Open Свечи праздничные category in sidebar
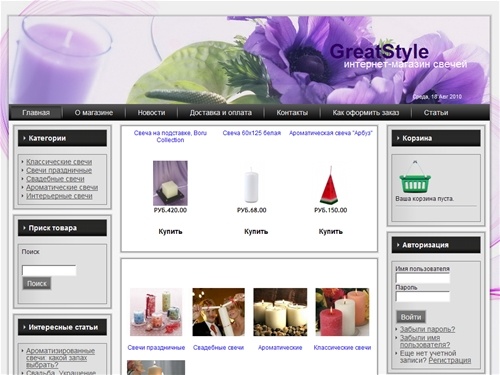Viewport: 500px width, 375px height. [59, 170]
